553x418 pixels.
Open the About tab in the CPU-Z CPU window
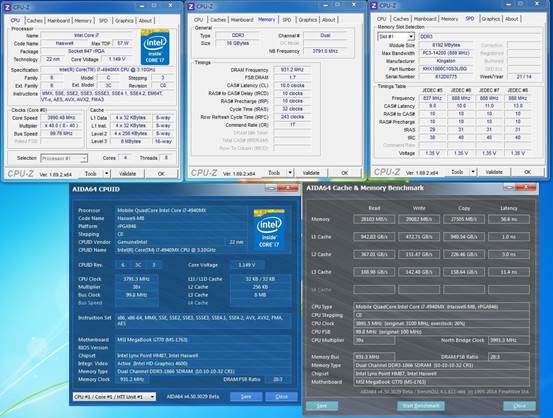pyautogui.click(x=145, y=21)
